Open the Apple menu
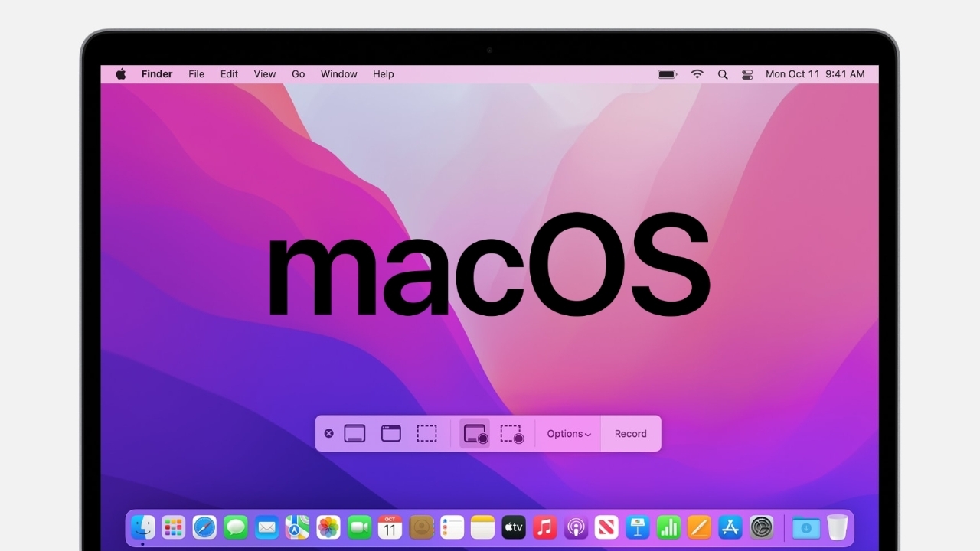 tap(121, 74)
